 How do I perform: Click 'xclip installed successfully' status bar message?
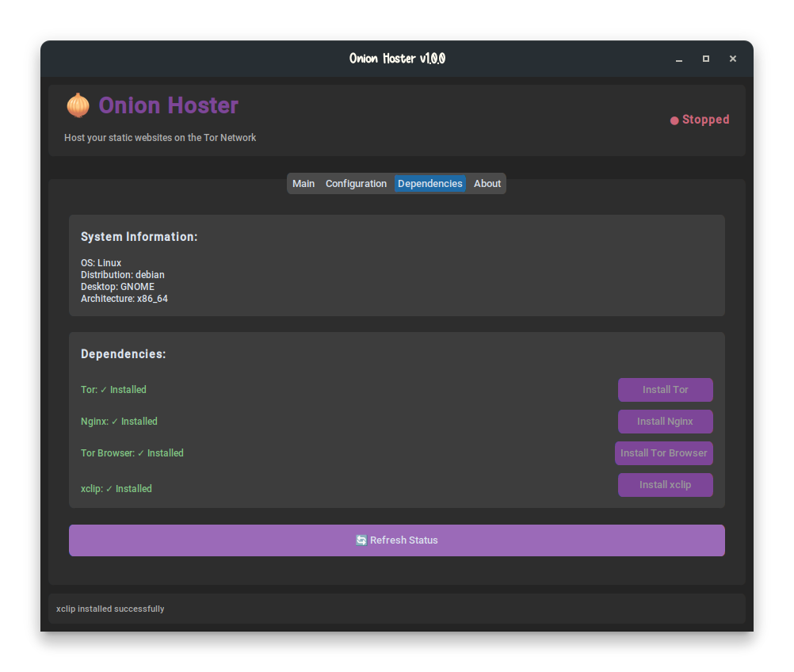(x=110, y=609)
